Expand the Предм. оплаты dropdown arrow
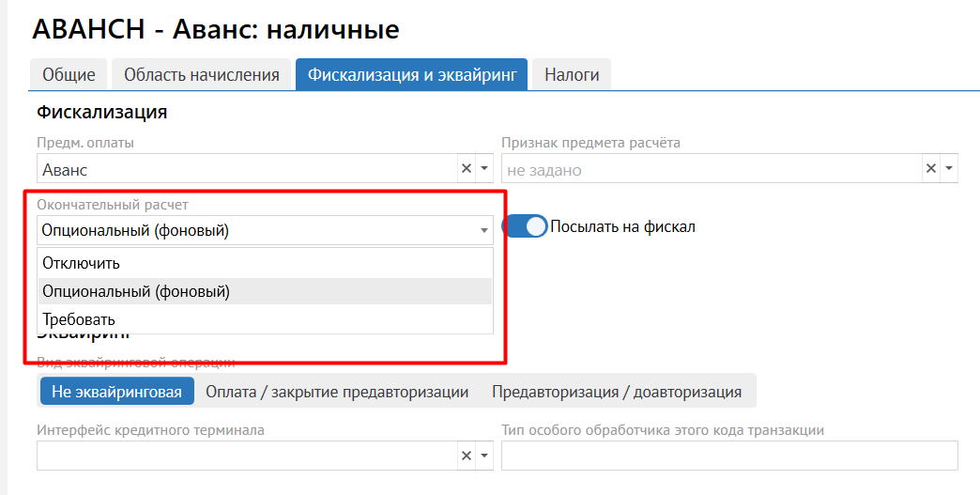 point(484,169)
